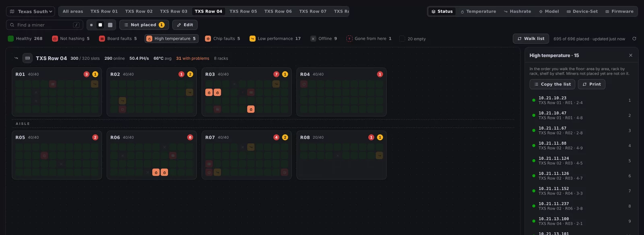Image resolution: width=644 pixels, height=235 pixels.
Task: Click the red 6 problem badge on R06
Action: (190, 137)
